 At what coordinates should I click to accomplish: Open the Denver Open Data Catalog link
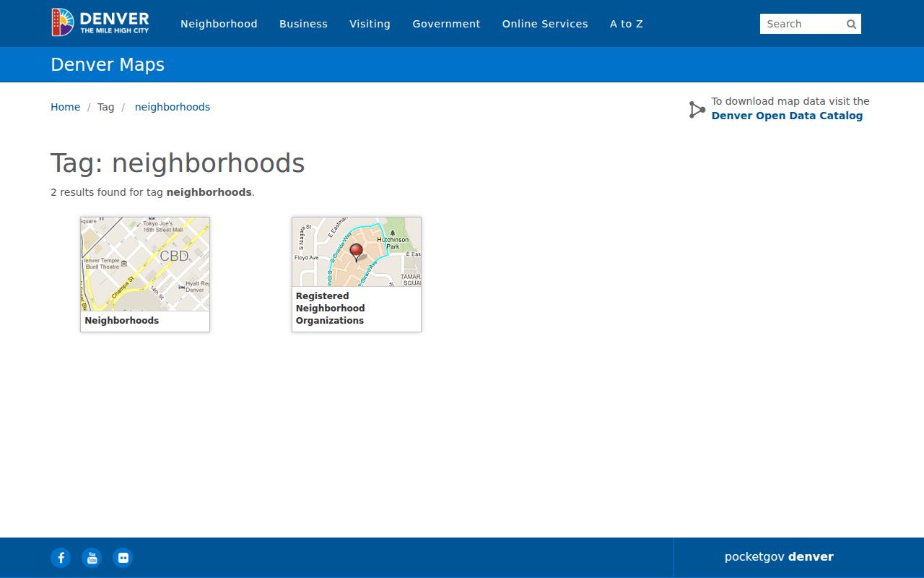[x=787, y=116]
